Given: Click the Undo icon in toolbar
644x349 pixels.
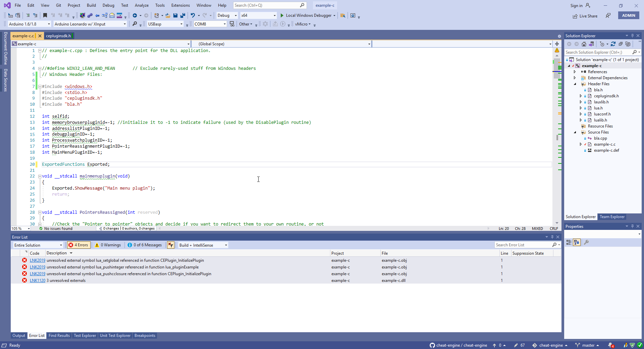Looking at the screenshot, I should (x=193, y=15).
